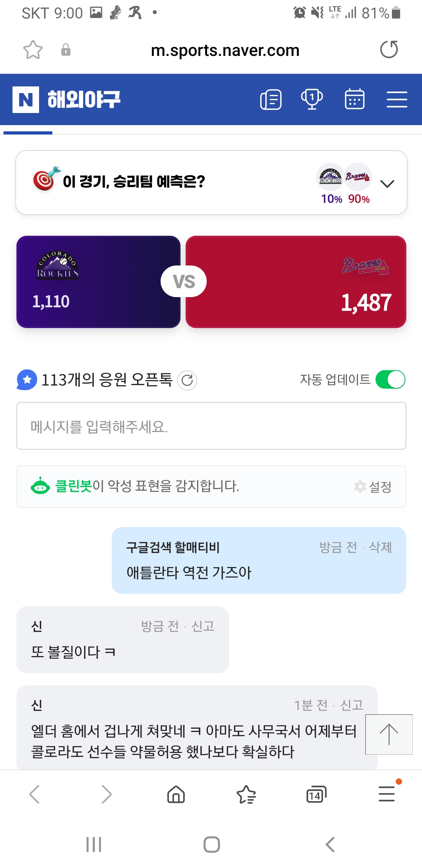Tap the Naver N logo

[26, 100]
